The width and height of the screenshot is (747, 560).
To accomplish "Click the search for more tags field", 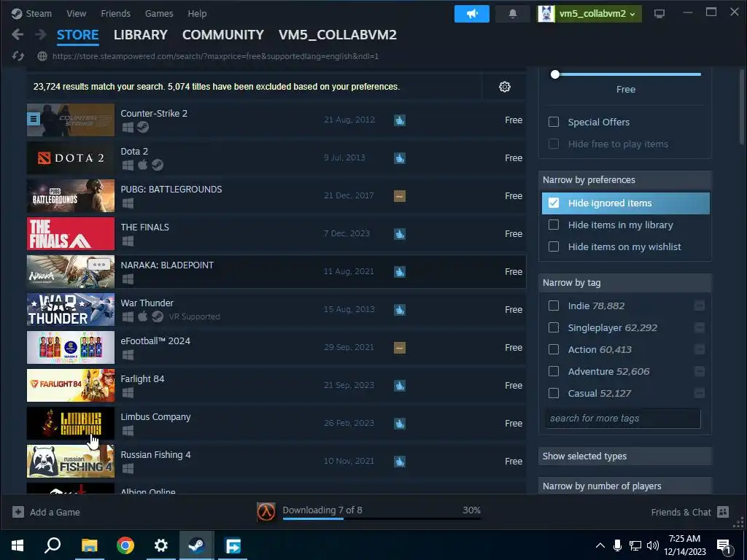I will 623,418.
